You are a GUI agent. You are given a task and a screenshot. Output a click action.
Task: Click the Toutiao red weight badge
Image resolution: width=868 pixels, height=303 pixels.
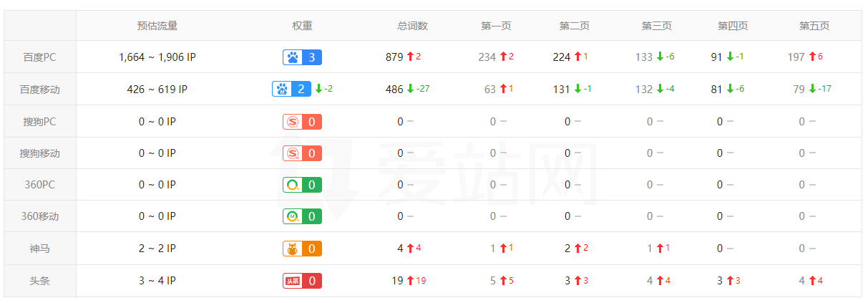tap(302, 281)
